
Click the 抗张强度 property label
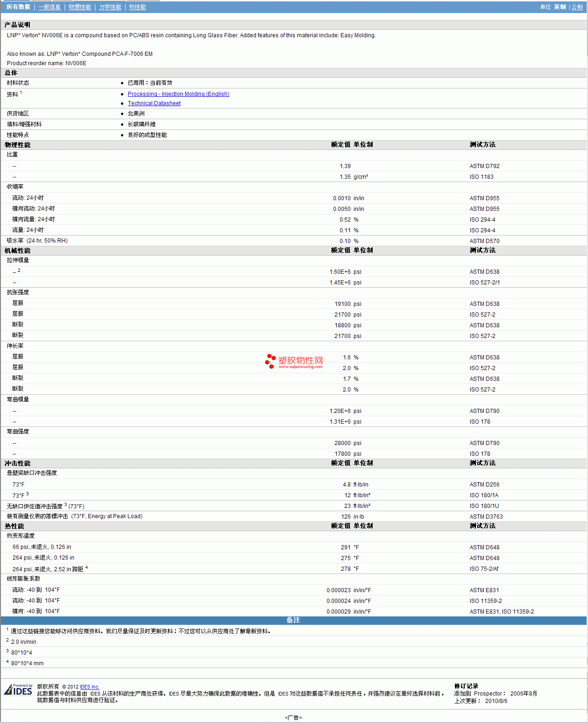point(18,292)
